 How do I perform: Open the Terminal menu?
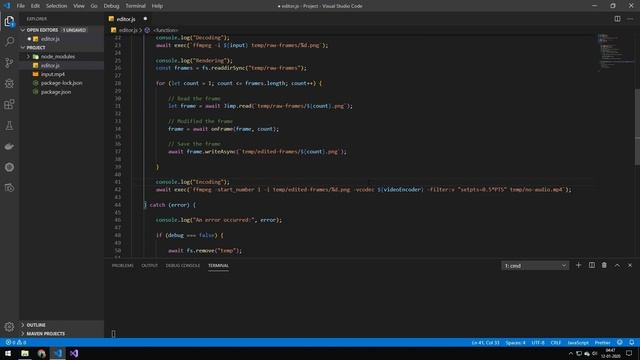[136, 6]
